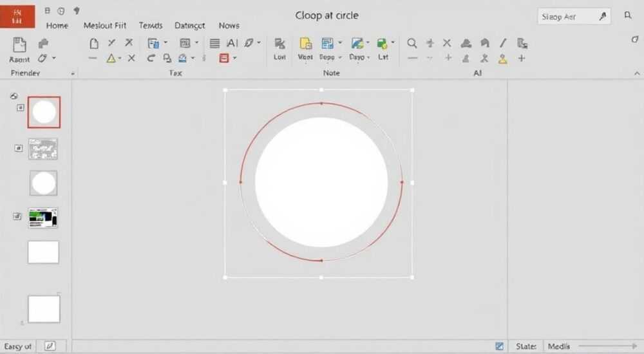Click the yellow person icon
Viewport: 644px width, 354px height.
point(503,59)
